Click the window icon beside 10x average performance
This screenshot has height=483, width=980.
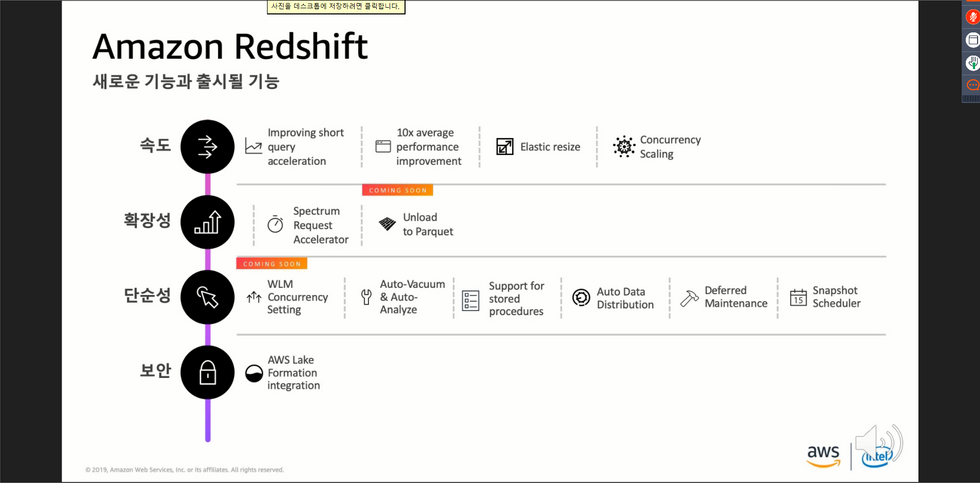click(x=382, y=147)
